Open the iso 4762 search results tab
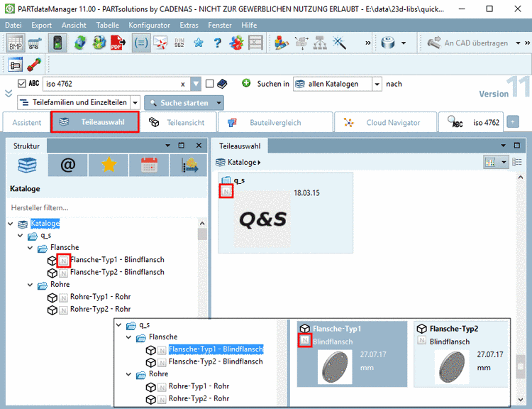532x409 pixels. point(471,123)
